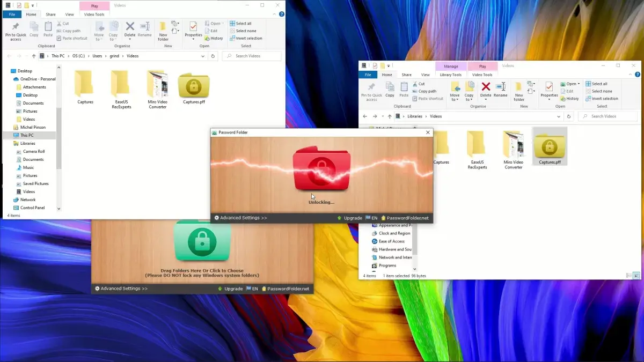The width and height of the screenshot is (644, 362).
Task: Click Properties icon in left Explorer ribbon
Action: 193,29
